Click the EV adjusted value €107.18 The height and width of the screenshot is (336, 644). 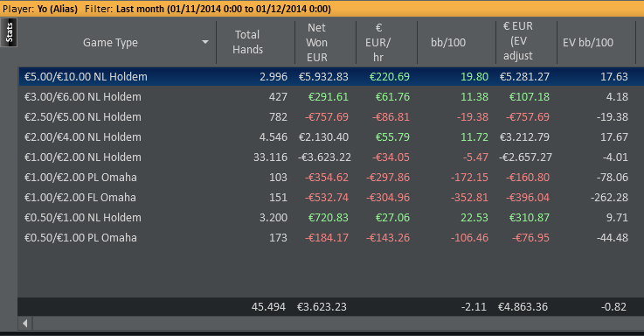[529, 96]
